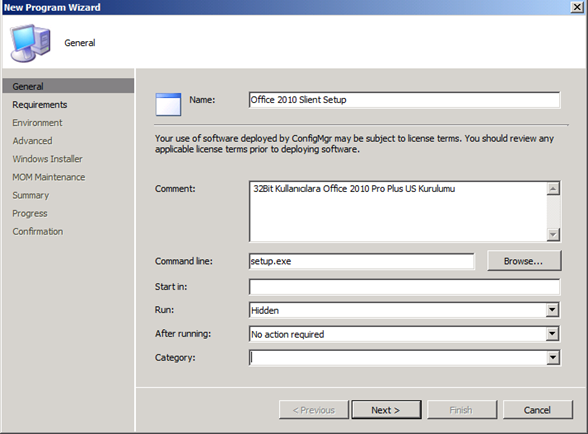Select the MOM Maintenance step
The height and width of the screenshot is (434, 588).
[49, 177]
